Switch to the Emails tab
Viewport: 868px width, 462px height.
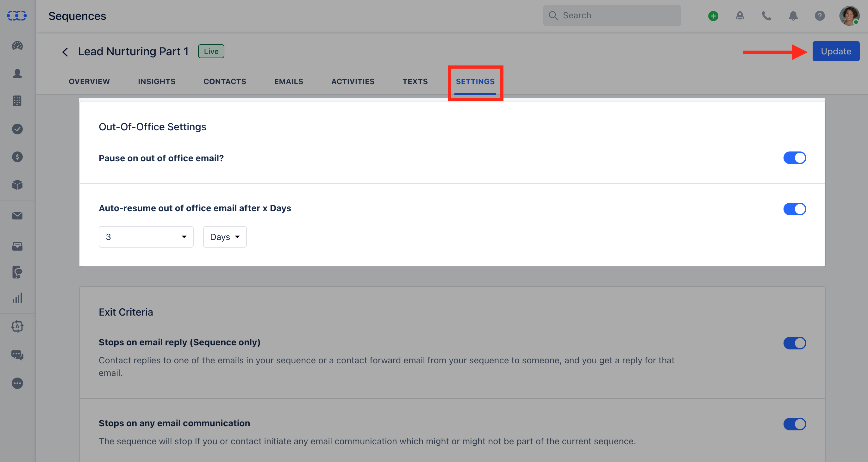(288, 82)
